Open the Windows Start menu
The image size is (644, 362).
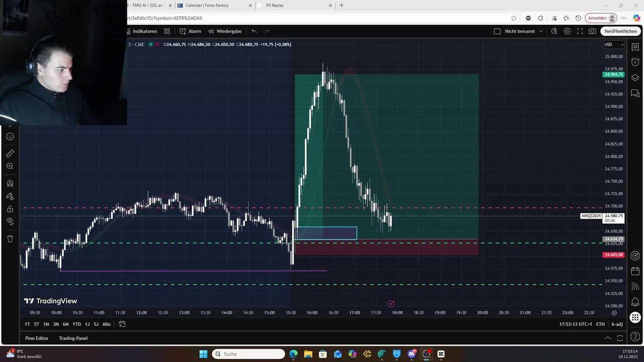[x=203, y=354]
